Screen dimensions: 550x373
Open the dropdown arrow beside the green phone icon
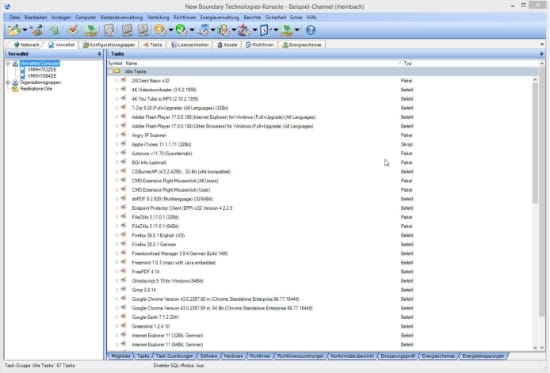[x=192, y=30]
